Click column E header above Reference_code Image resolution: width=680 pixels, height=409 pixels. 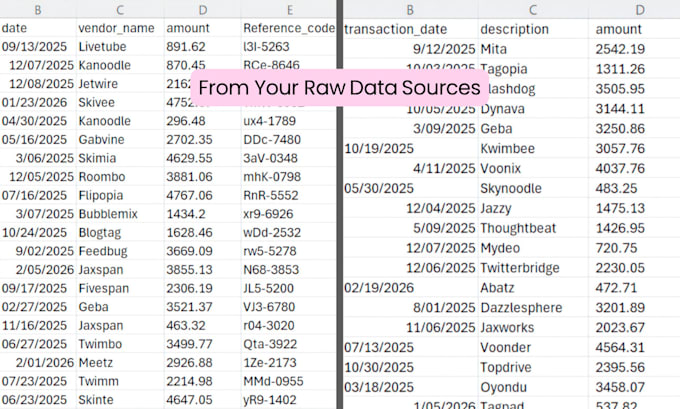[x=289, y=10]
